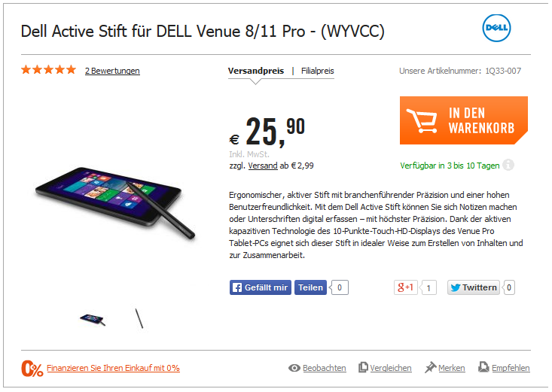Click the Empfehlen recommend icon
Image resolution: width=552 pixels, height=392 pixels.
pyautogui.click(x=483, y=367)
